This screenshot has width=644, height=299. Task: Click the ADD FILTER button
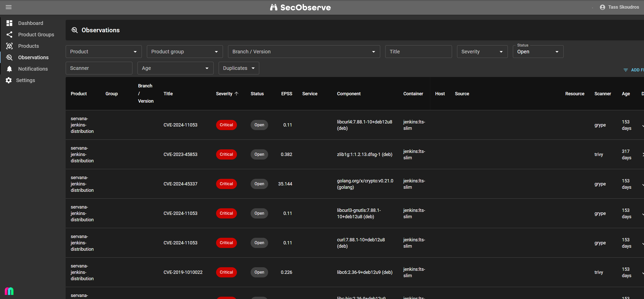point(634,70)
